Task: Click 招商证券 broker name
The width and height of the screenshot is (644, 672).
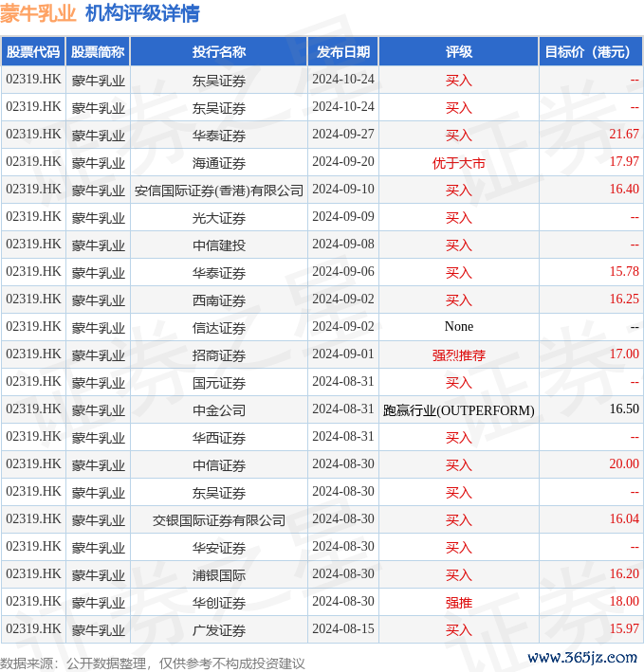Action: click(x=219, y=355)
